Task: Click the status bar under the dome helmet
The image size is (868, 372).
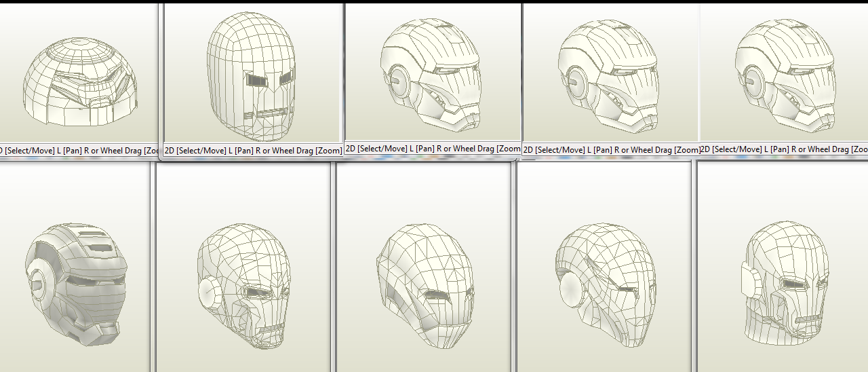Action: 79,150
